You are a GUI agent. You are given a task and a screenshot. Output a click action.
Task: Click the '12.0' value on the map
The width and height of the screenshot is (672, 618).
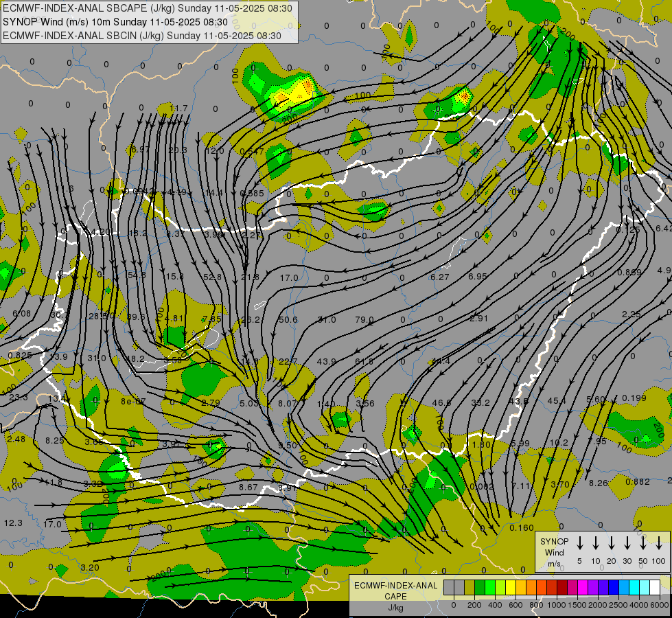pos(215,151)
